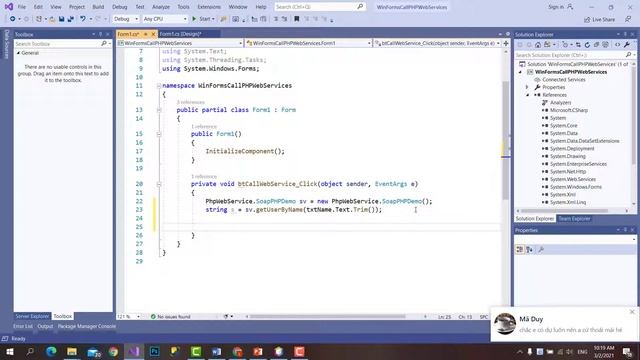The image size is (640, 360).
Task: Click the split editor icon at top right
Action: click(506, 43)
